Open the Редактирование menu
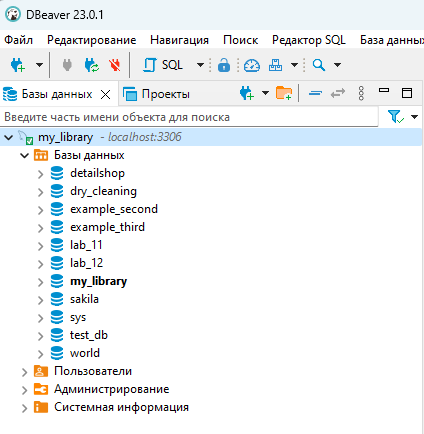 91,40
